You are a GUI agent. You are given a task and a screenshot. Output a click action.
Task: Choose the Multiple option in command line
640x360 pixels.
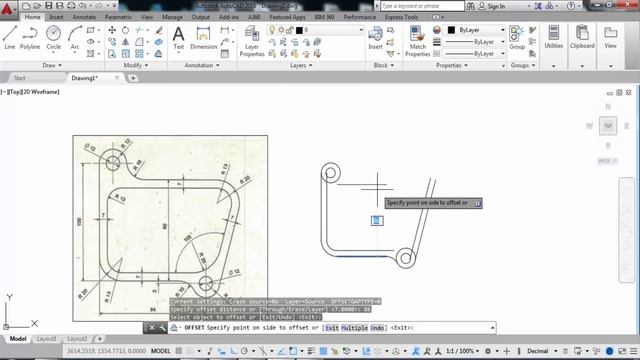point(354,328)
